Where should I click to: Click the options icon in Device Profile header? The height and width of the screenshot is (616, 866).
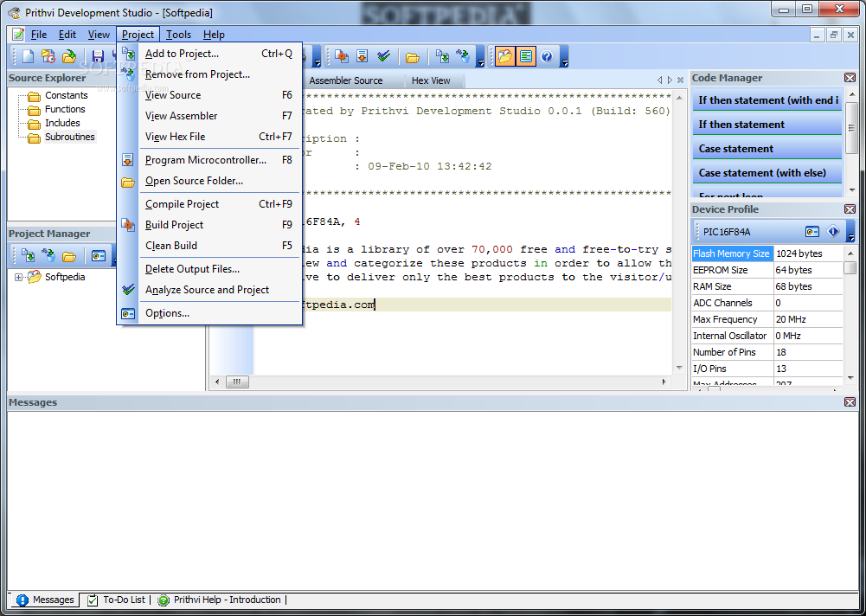coord(811,232)
